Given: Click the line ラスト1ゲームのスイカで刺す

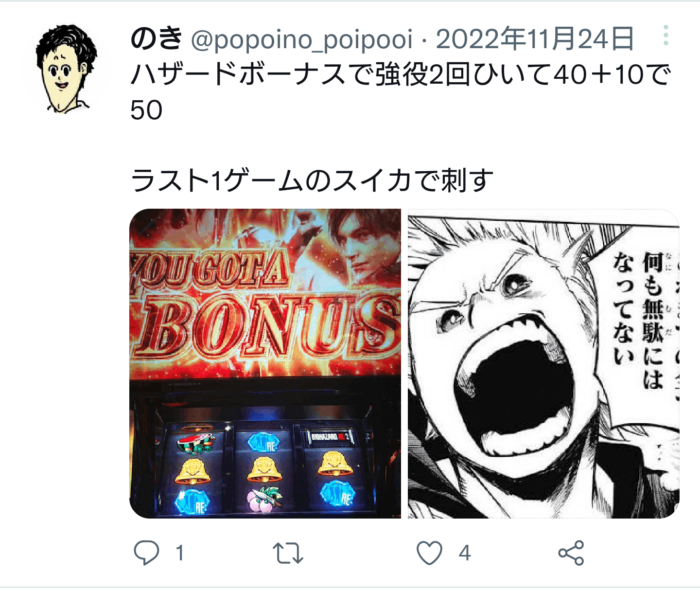Looking at the screenshot, I should pos(312,180).
